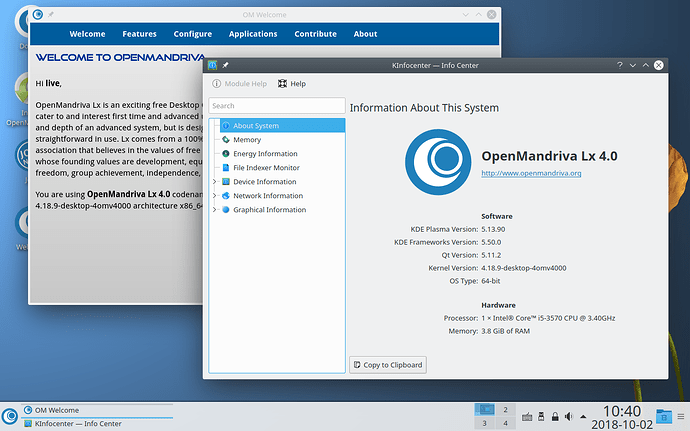Open the panel settings hamburger icon
This screenshot has height=431, width=690.
(681, 416)
